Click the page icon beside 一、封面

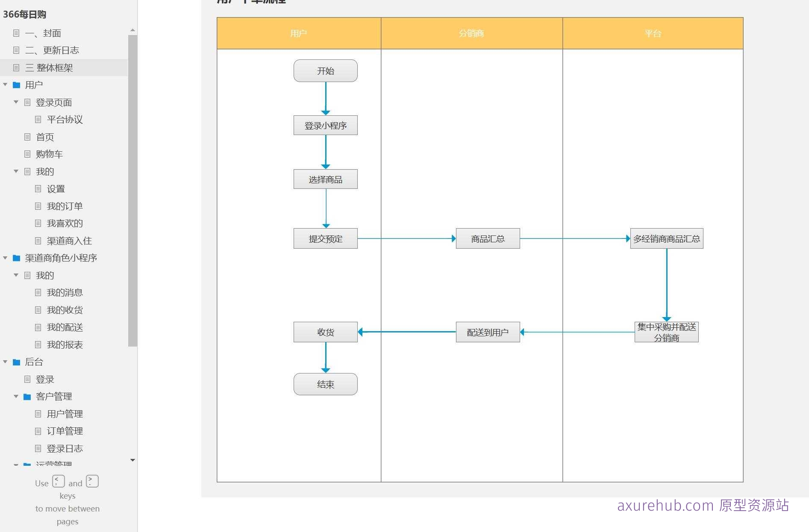(x=17, y=33)
